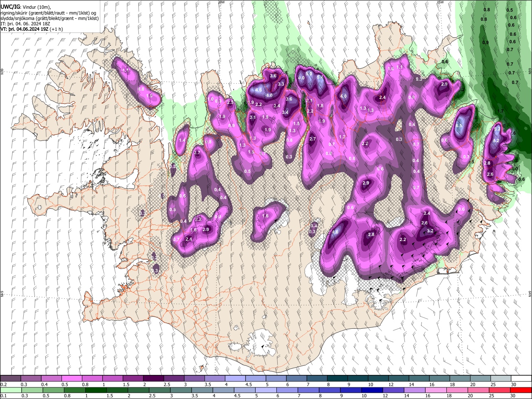Viewport: 532px width, 399px height.
Task: Click the pale green rain swatch between 0.1 and 0.3
Action: (11, 390)
